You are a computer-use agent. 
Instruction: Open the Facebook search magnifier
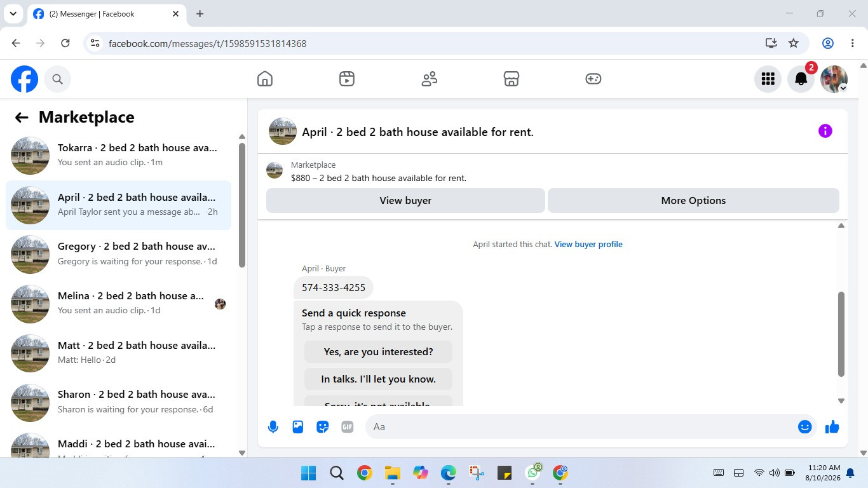[57, 79]
